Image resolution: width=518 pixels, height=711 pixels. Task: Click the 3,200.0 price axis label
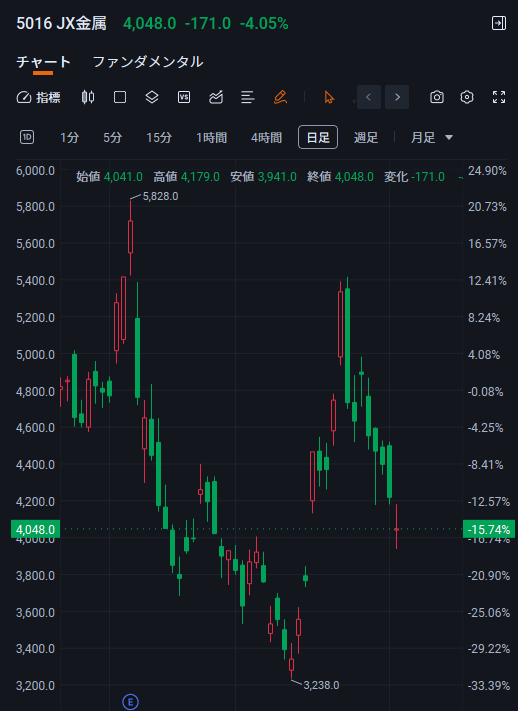35,685
